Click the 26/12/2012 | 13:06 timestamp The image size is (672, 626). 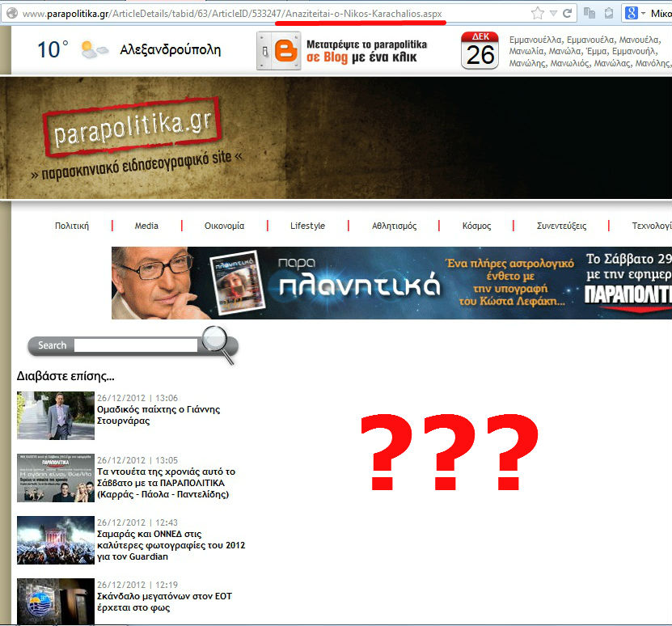137,398
